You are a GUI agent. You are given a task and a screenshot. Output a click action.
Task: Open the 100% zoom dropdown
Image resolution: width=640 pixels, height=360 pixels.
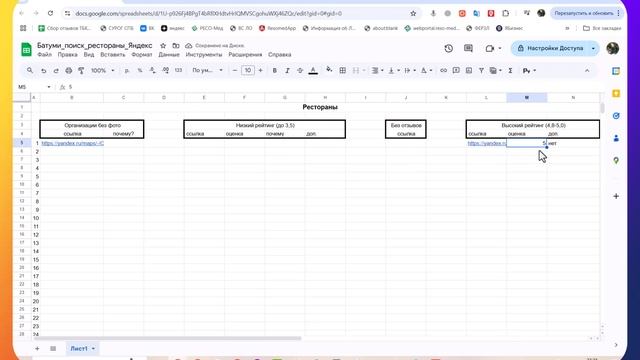tap(102, 71)
